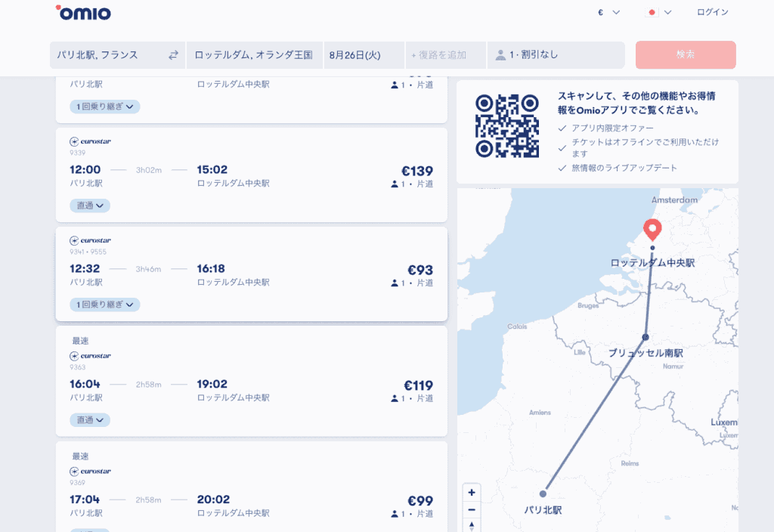774x532 pixels.
Task: Click the 3h02m duration text
Action: click(x=149, y=170)
